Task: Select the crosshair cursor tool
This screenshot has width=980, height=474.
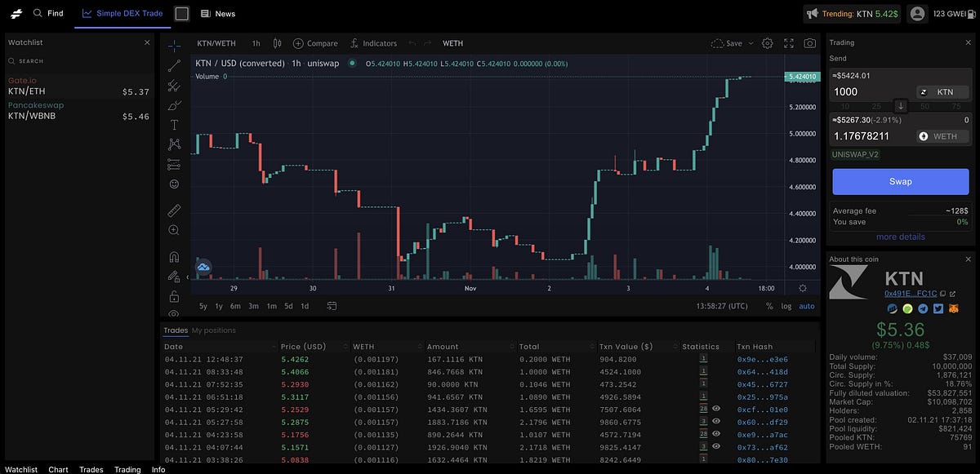Action: pos(174,46)
